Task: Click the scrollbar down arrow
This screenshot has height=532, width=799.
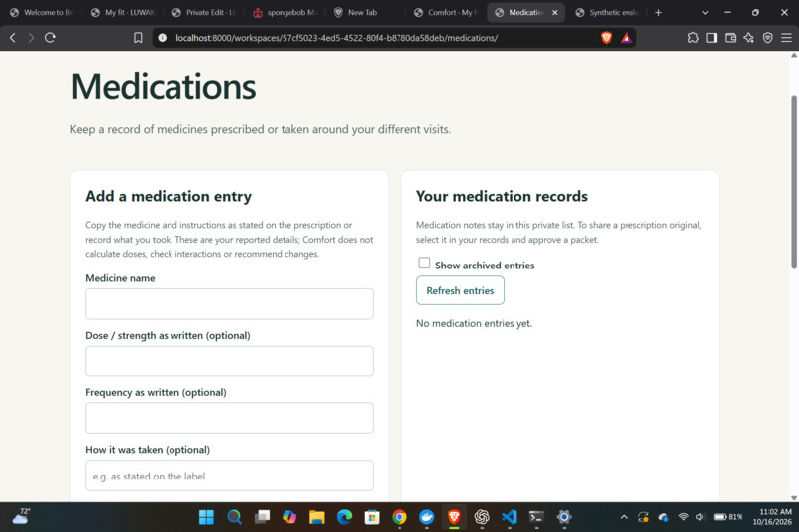Action: (x=794, y=498)
